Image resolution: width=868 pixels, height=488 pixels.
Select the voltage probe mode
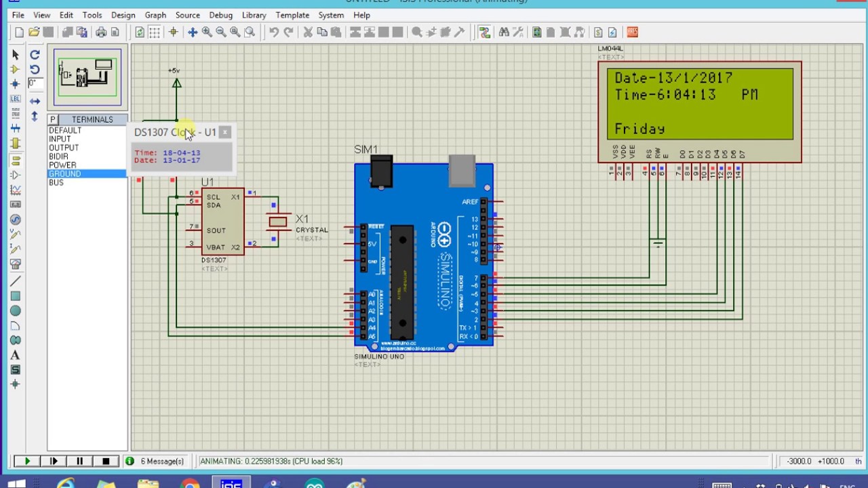tap(16, 235)
